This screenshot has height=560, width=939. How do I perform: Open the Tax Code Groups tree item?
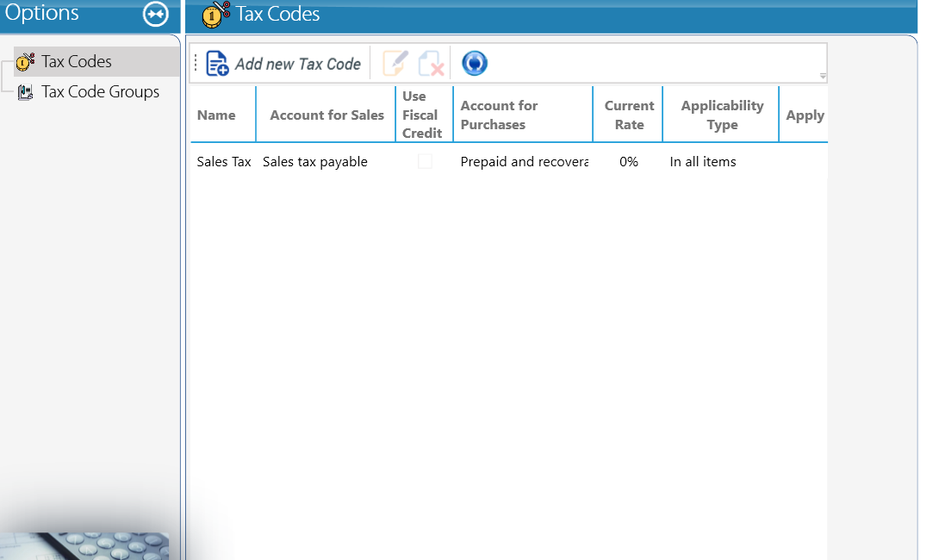[x=100, y=91]
